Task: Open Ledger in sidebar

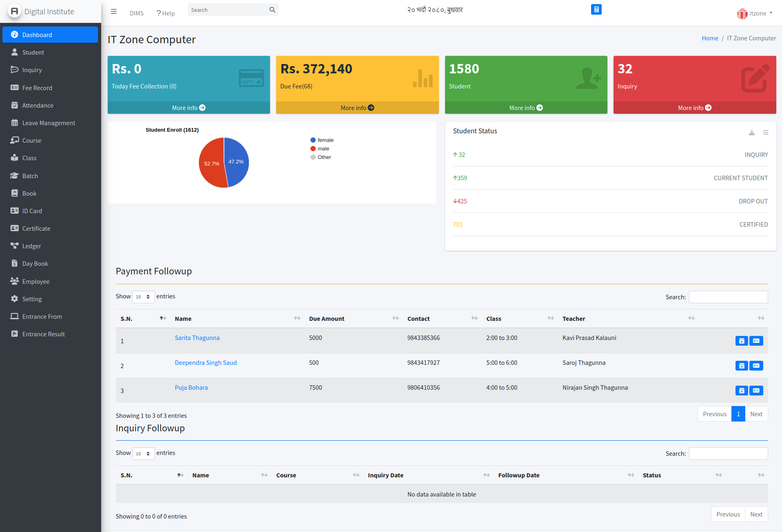Action: (50, 246)
